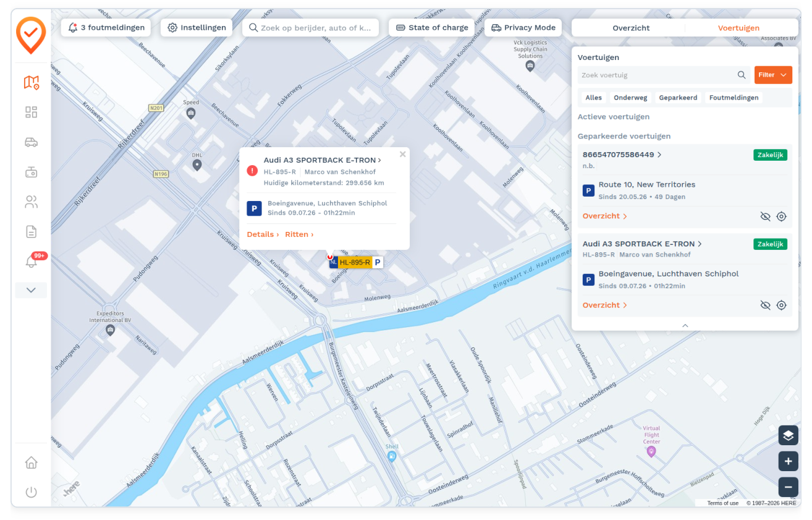Open Instellingen settings
812x520 pixels.
tap(197, 28)
